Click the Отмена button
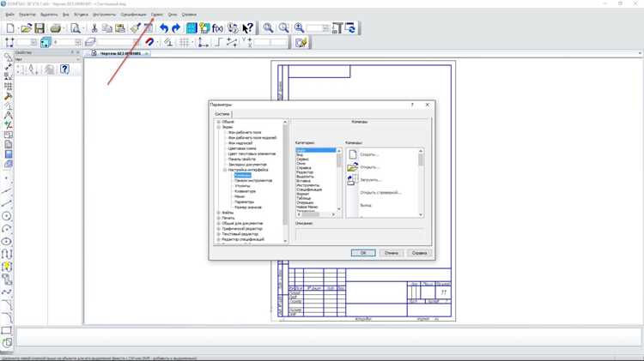Viewport: 644px width, 361px height. click(392, 253)
